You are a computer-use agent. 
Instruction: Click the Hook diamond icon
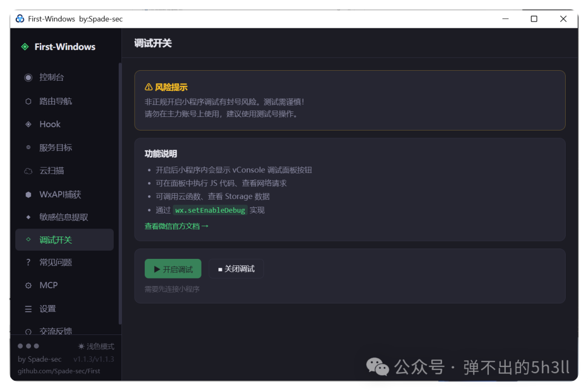[x=28, y=125]
